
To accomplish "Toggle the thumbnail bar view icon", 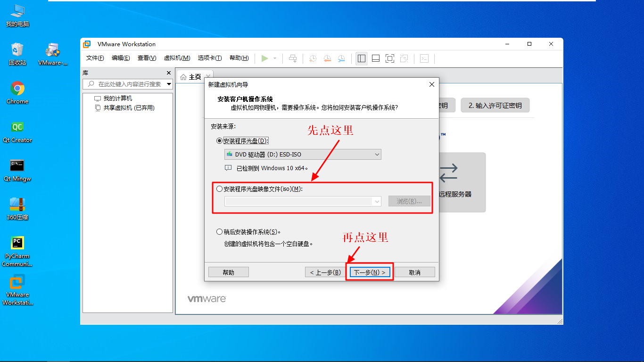I will click(376, 58).
